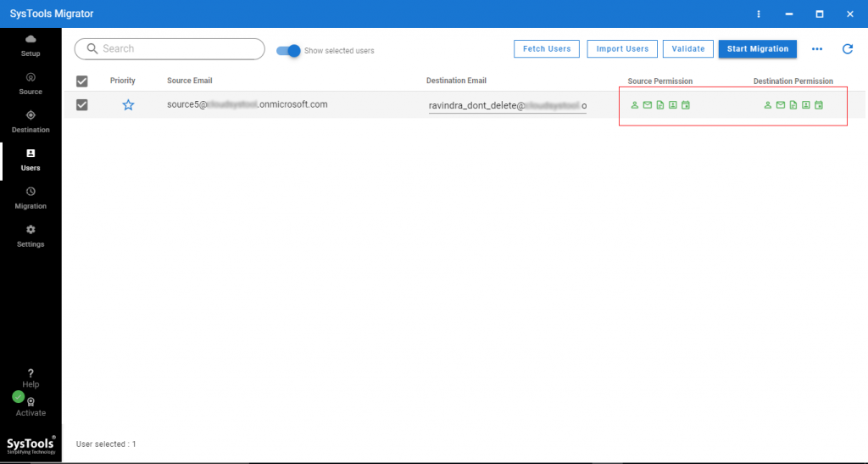Open the Migration sidebar section
This screenshot has height=464, width=868.
(x=31, y=198)
